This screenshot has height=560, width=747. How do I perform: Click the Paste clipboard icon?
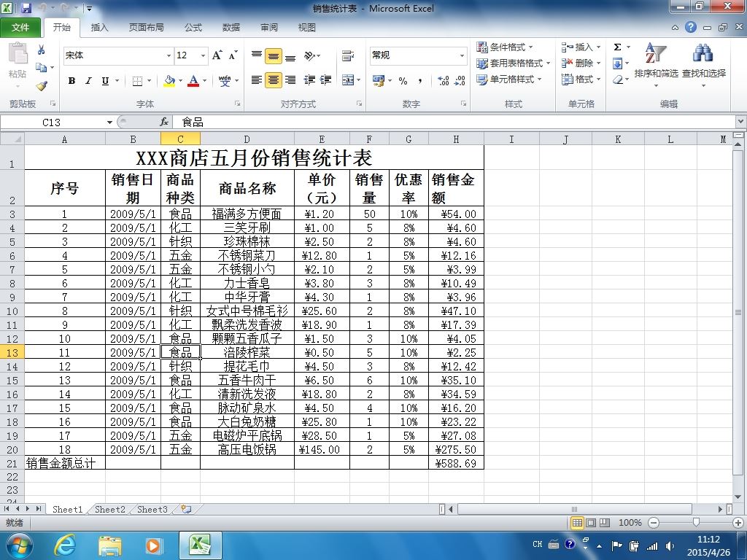(18, 53)
